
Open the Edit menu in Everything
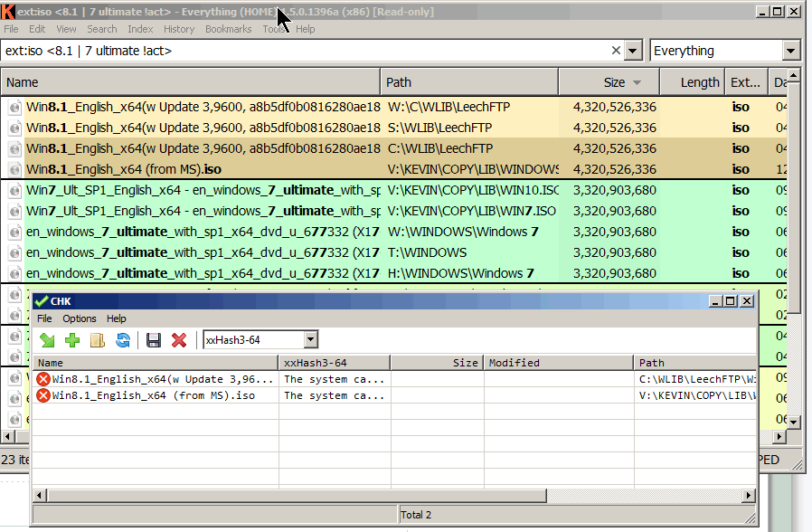37,29
